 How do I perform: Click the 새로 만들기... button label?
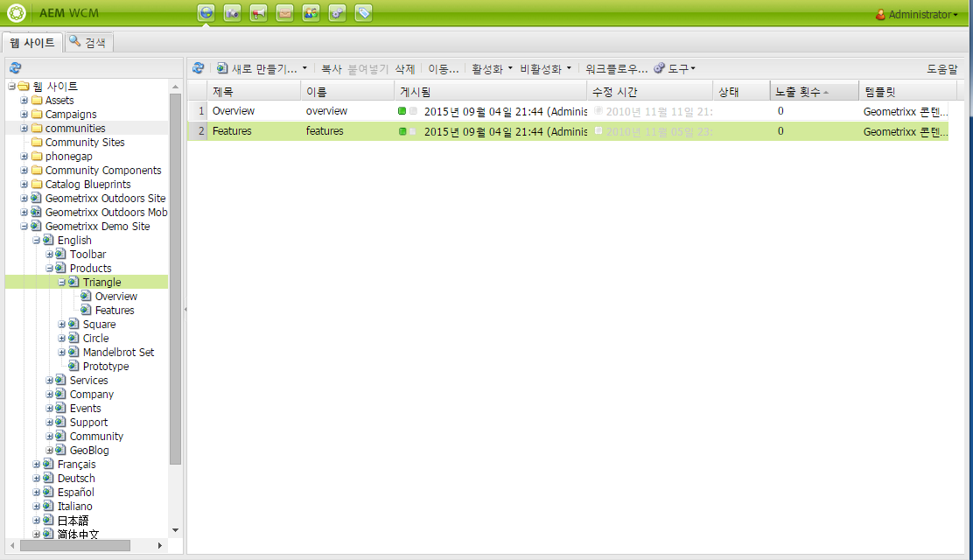[264, 69]
